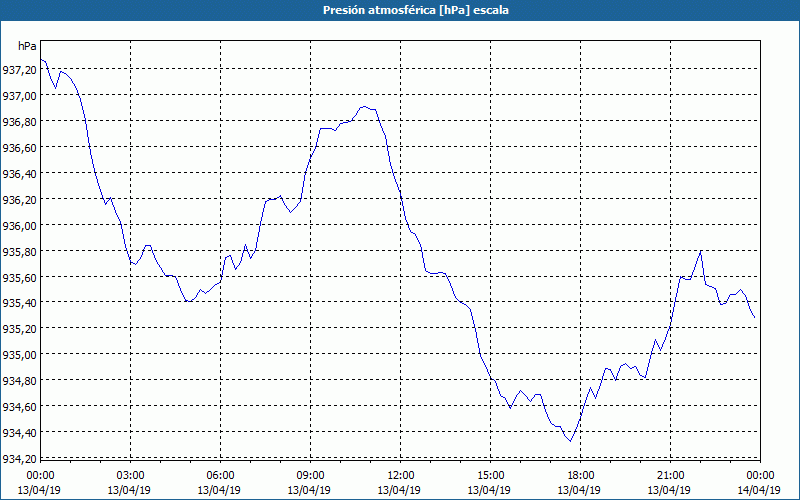Pick the 936,40 y-axis label

pos(19,173)
